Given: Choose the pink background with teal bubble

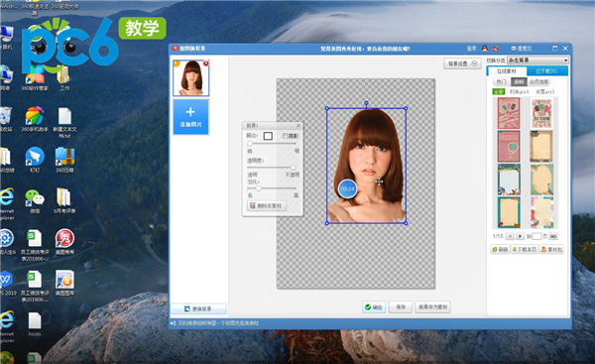Looking at the screenshot, I should [x=509, y=146].
